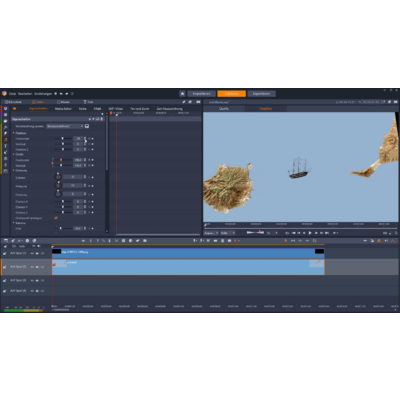Click the undo arrow in top menu bar
400x400 pixels.
click(61, 94)
